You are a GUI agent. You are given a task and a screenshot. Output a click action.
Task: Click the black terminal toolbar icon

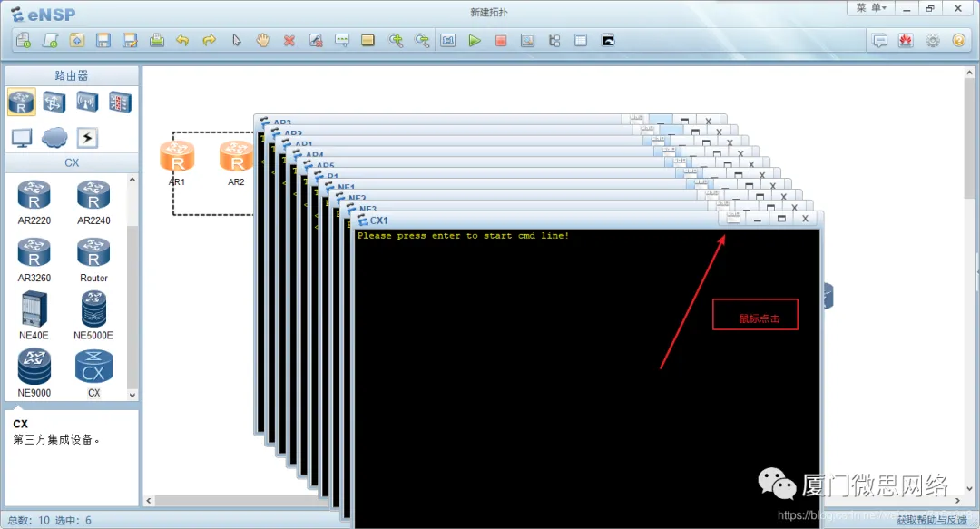(x=607, y=41)
